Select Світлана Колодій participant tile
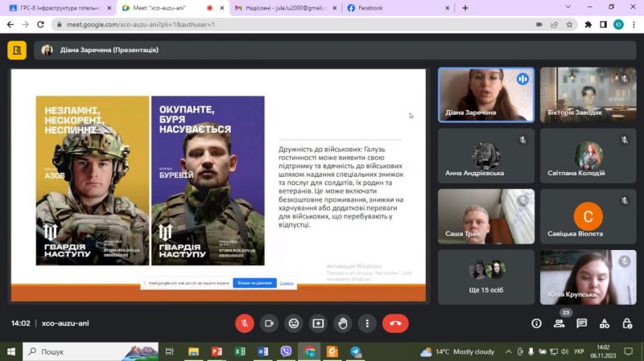This screenshot has height=361, width=644. [588, 156]
